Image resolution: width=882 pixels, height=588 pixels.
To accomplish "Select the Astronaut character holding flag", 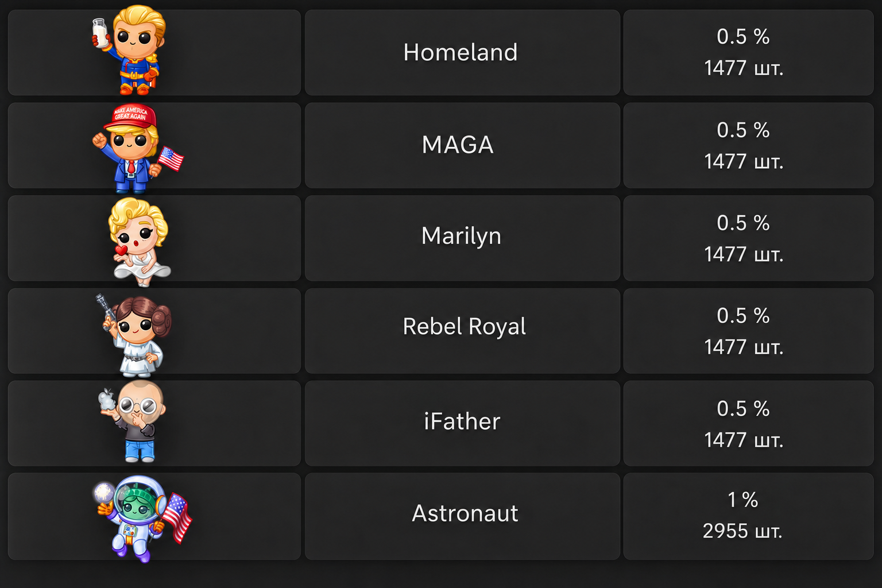I will tap(142, 519).
